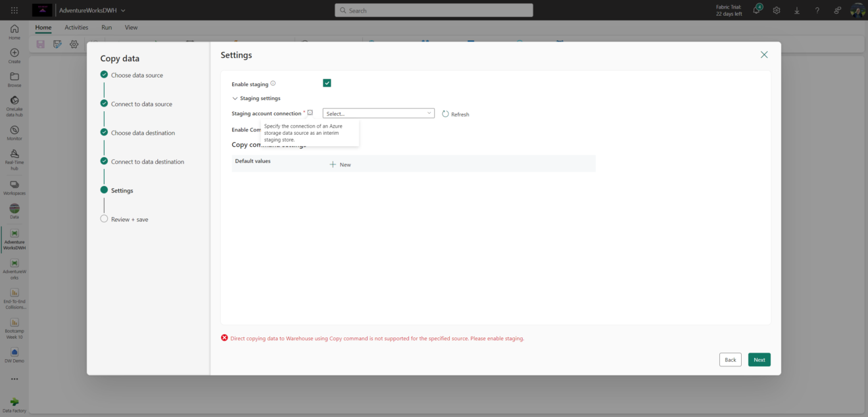Click the download icon in header

point(797,11)
